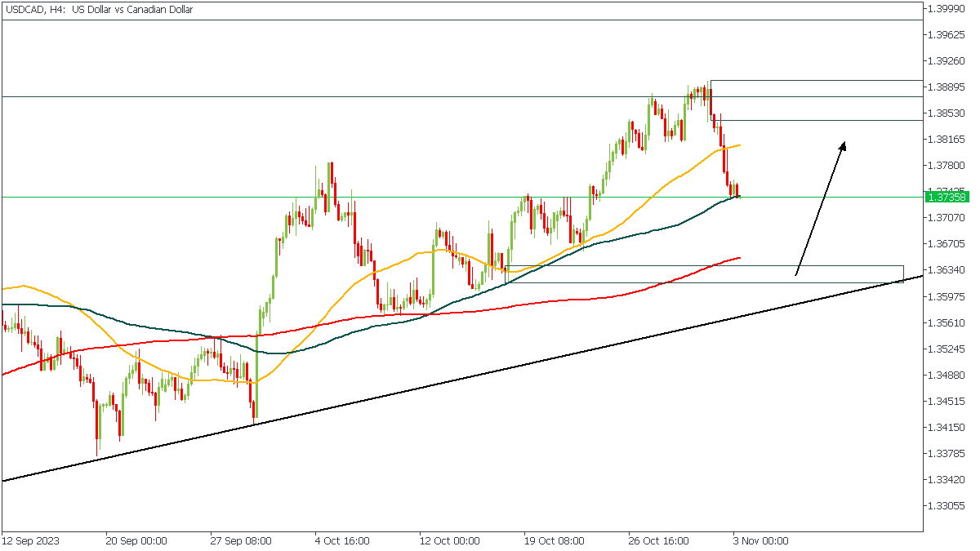Click the 20 Sep 00:00 date label
The width and height of the screenshot is (980, 551).
(136, 540)
